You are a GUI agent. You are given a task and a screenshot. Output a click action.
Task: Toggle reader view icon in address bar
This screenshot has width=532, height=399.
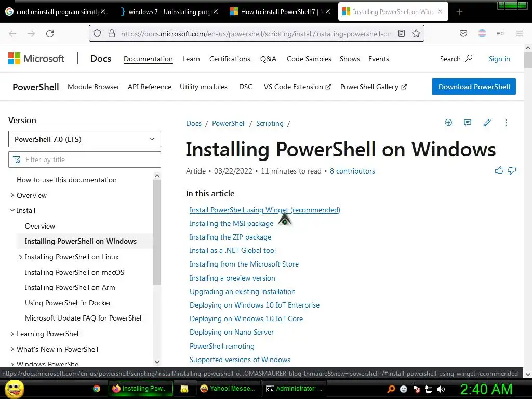pyautogui.click(x=402, y=33)
